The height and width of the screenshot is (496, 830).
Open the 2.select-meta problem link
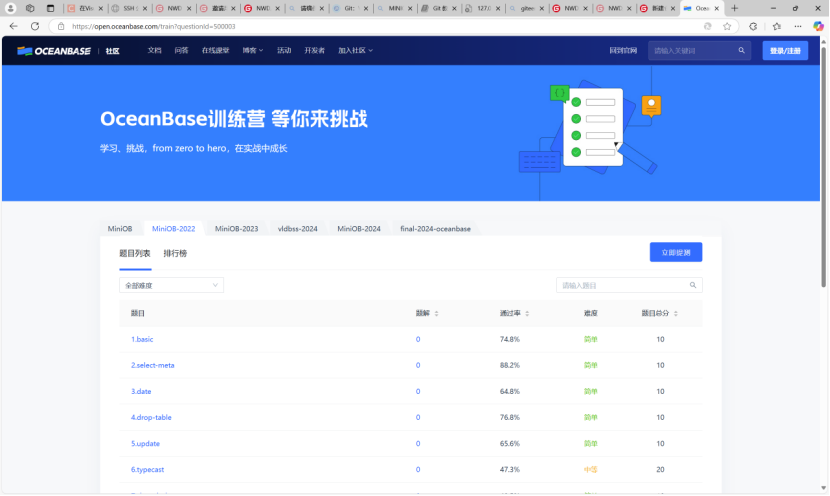tap(152, 365)
